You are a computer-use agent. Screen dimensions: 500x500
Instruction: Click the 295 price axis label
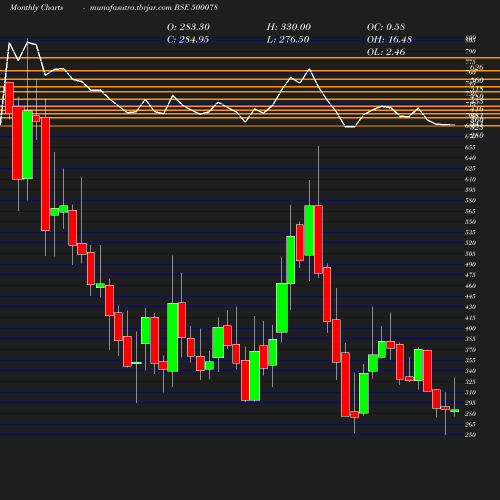[470, 403]
